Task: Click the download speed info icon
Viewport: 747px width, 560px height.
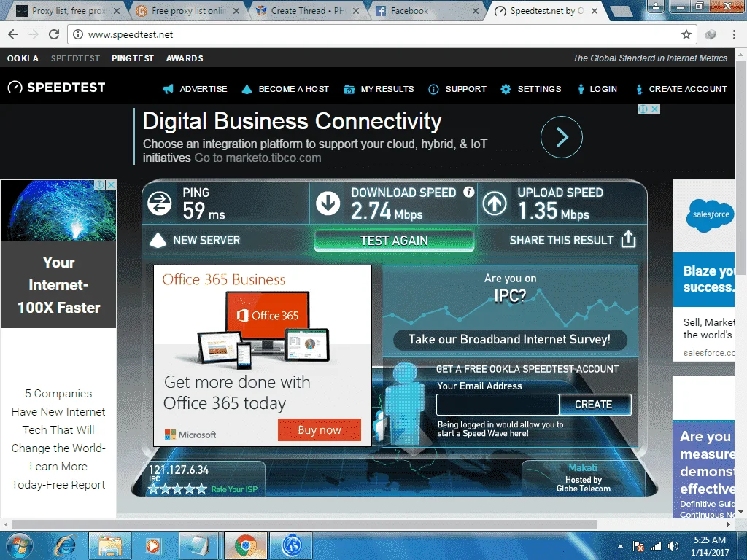Action: (x=469, y=192)
